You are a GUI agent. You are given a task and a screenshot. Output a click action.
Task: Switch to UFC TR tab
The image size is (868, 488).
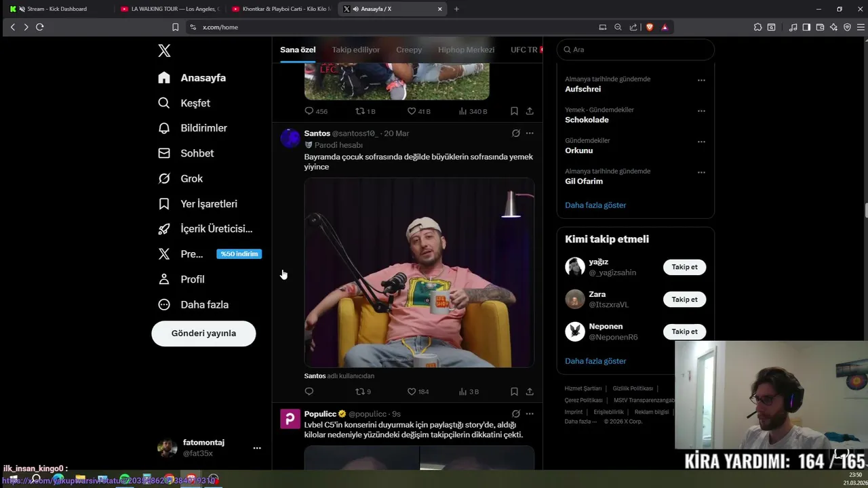point(524,49)
